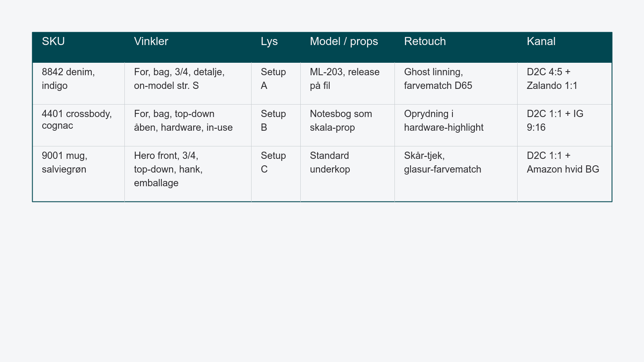Click the 4401 crossbody, cognac cell
The height and width of the screenshot is (362, 644).
(x=78, y=125)
